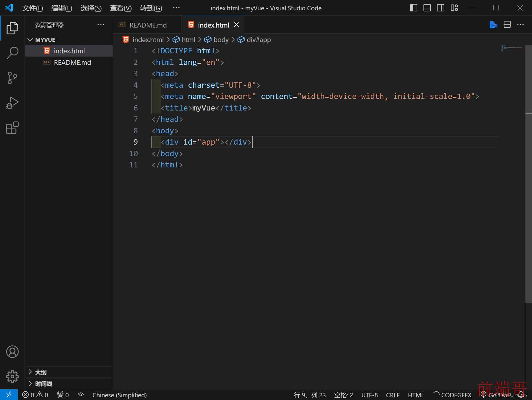This screenshot has width=532, height=400.
Task: Click the opening <body> tag line
Action: coord(165,131)
